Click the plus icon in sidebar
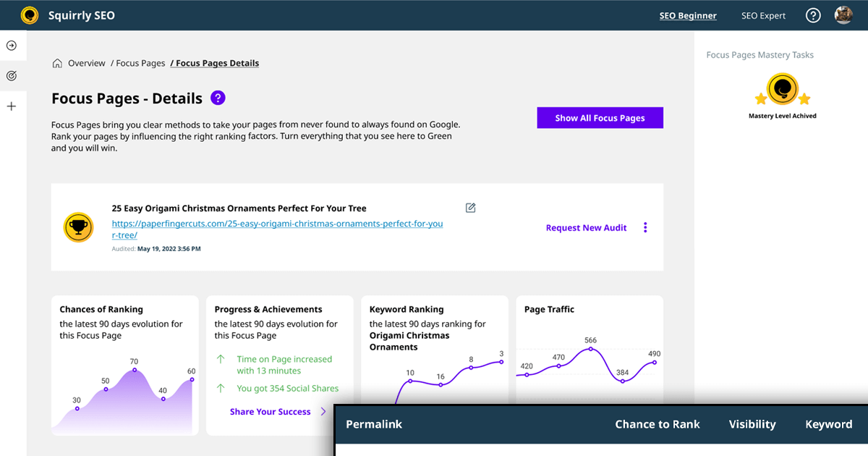 [12, 106]
